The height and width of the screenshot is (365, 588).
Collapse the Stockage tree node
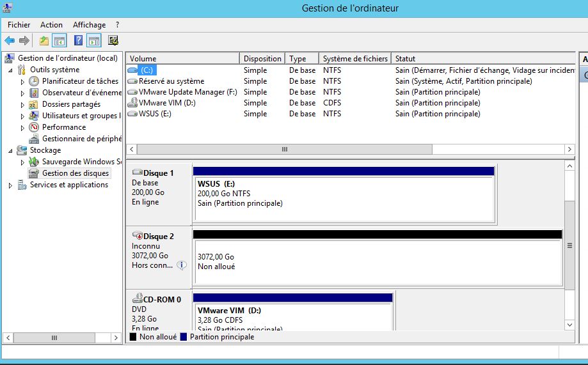pos(10,151)
